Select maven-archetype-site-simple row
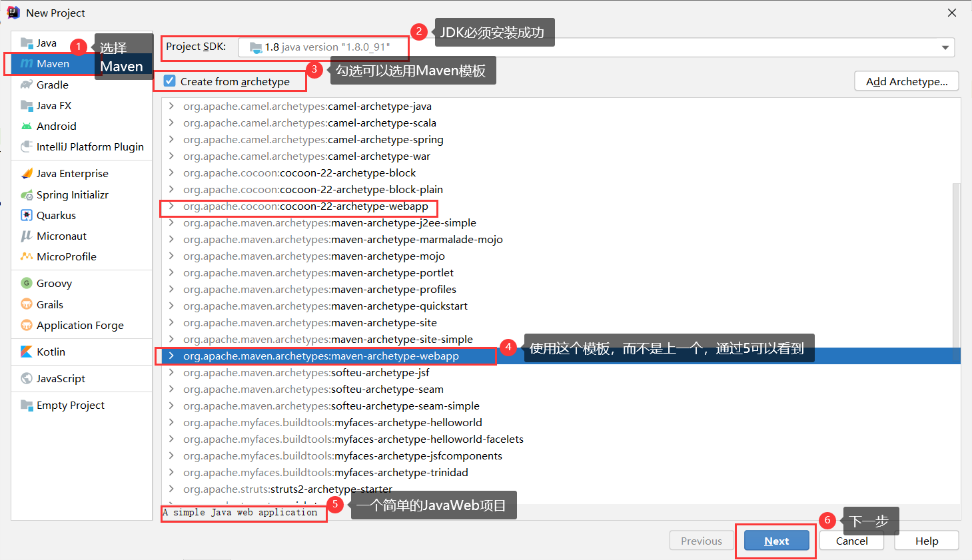This screenshot has height=560, width=972. [561, 339]
